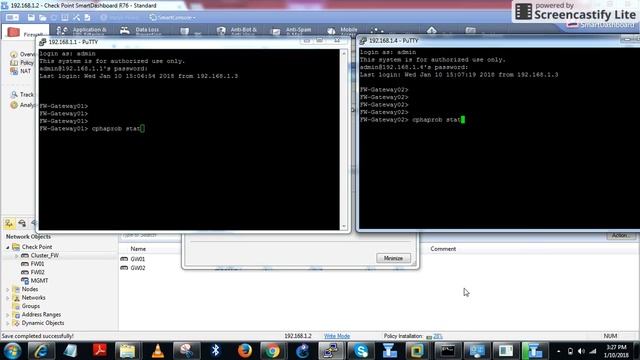
Task: Click the Policy Installation percentage link
Action: pos(438,336)
